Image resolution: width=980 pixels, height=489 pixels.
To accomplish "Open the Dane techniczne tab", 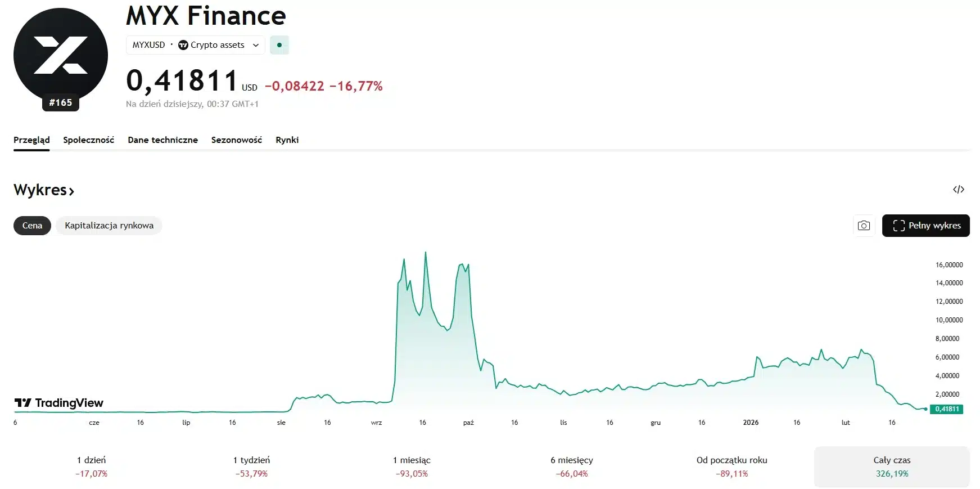I will pyautogui.click(x=162, y=140).
